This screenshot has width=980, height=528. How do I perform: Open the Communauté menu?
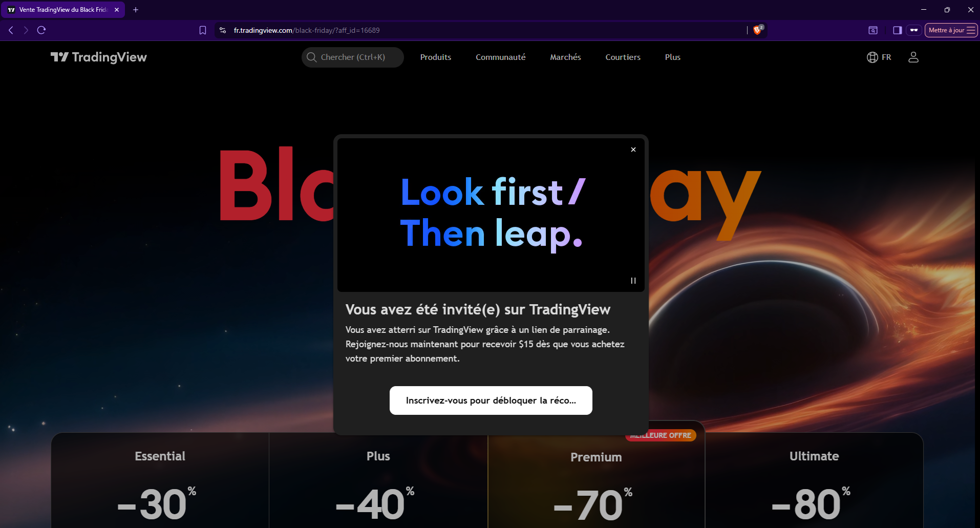pos(501,57)
